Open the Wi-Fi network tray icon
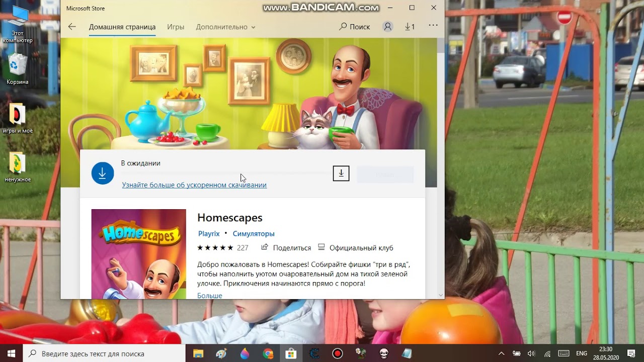644x362 pixels. click(x=547, y=353)
